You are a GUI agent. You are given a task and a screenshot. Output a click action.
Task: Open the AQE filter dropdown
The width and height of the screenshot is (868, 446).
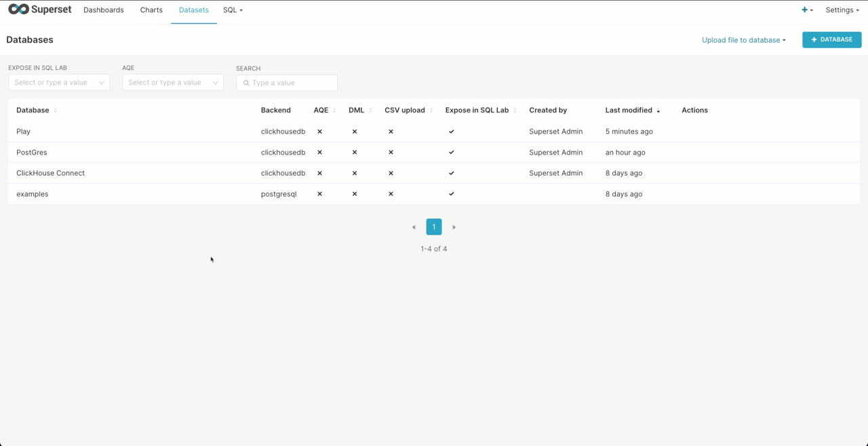click(x=173, y=83)
